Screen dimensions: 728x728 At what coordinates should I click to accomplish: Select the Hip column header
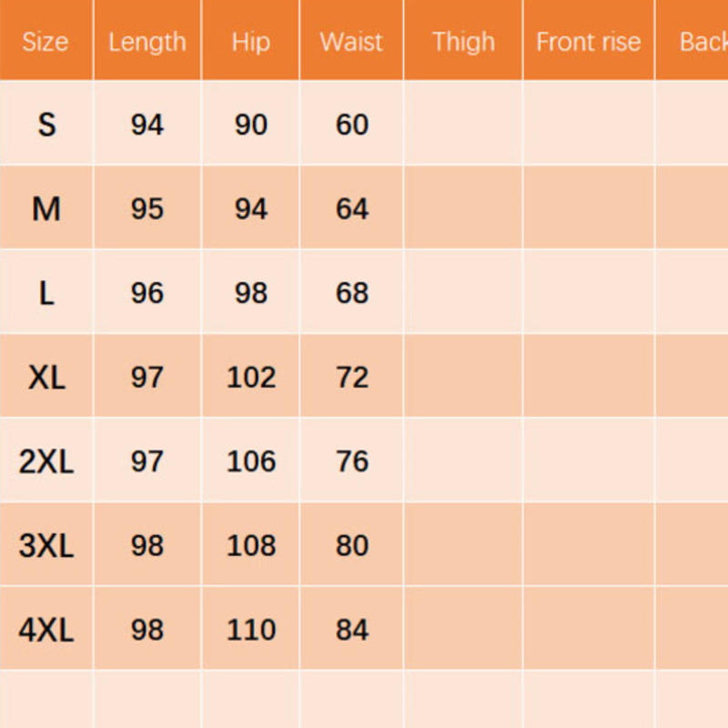(x=250, y=42)
